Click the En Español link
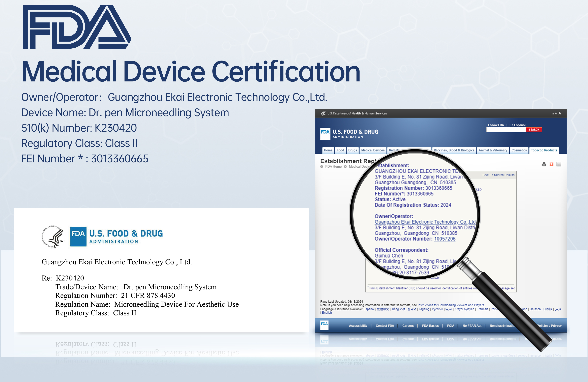Screen dimensions: 588x382 tap(517, 125)
